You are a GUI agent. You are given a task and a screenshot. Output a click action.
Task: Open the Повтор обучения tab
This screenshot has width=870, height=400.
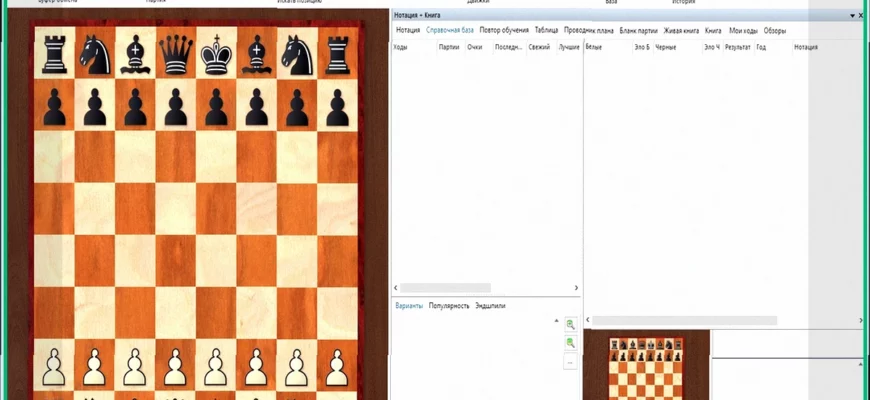pyautogui.click(x=504, y=31)
